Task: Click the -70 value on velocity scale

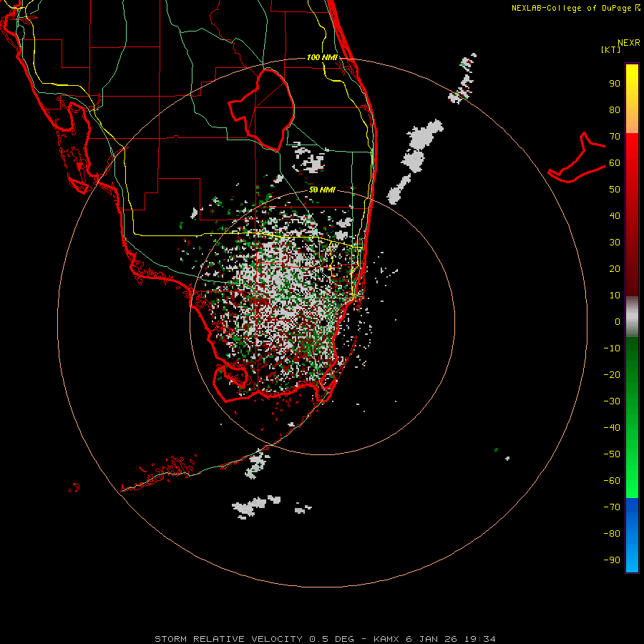Action: (x=612, y=507)
